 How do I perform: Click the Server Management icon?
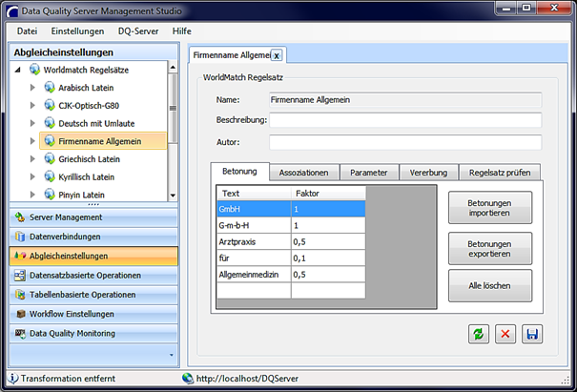tap(20, 217)
